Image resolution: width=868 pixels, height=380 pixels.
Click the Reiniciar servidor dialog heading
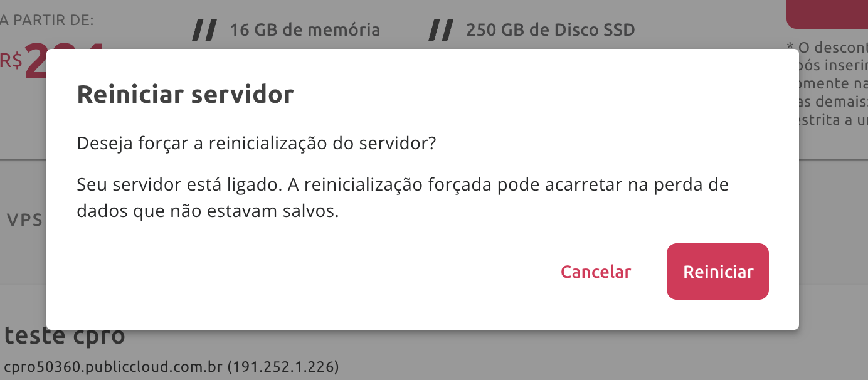pos(185,95)
